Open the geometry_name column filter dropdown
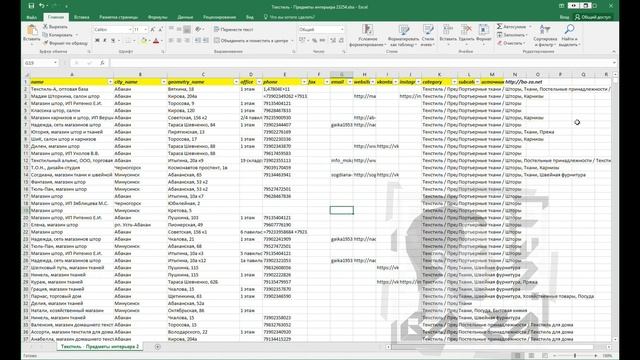 [x=236, y=82]
